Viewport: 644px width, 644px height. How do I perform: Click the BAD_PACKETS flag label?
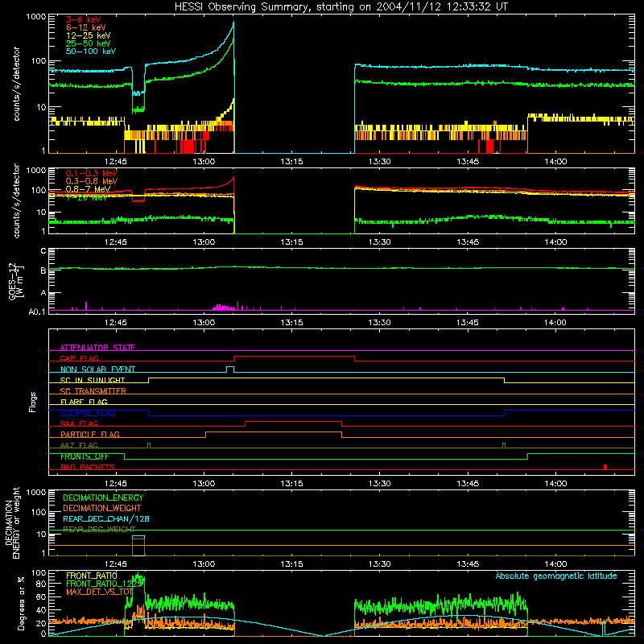[x=88, y=467]
